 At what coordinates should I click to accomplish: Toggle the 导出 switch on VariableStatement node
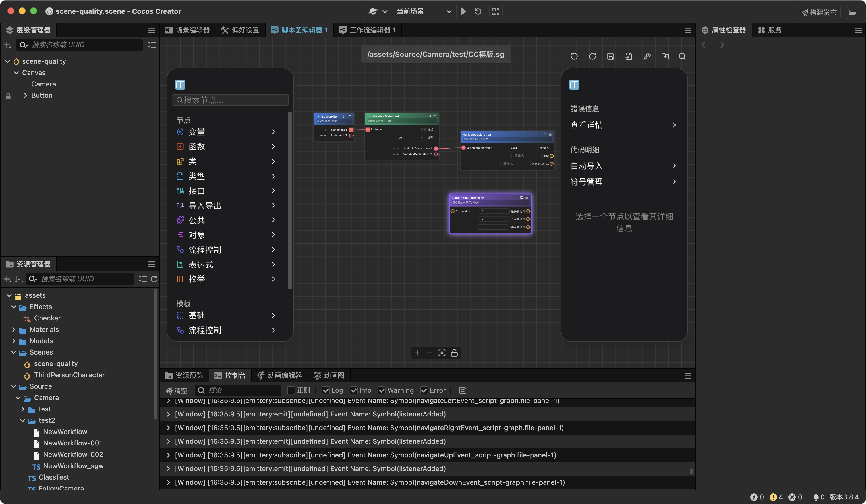coord(423,130)
